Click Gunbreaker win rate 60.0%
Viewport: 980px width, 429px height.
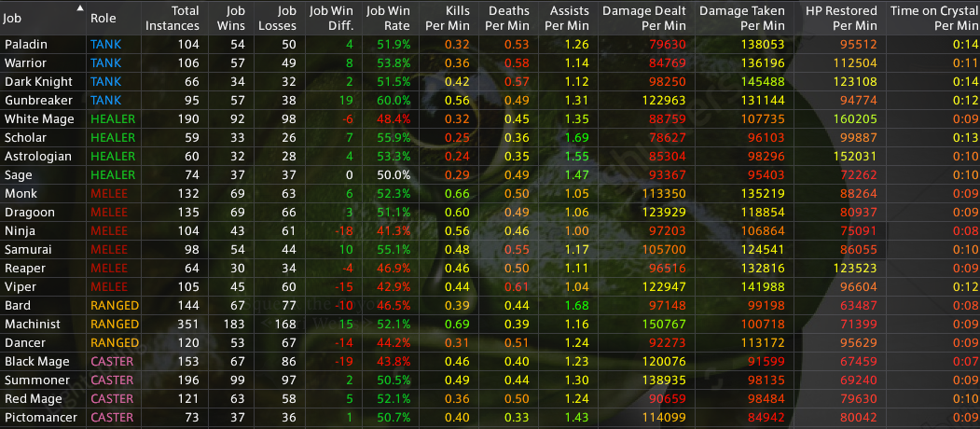393,101
